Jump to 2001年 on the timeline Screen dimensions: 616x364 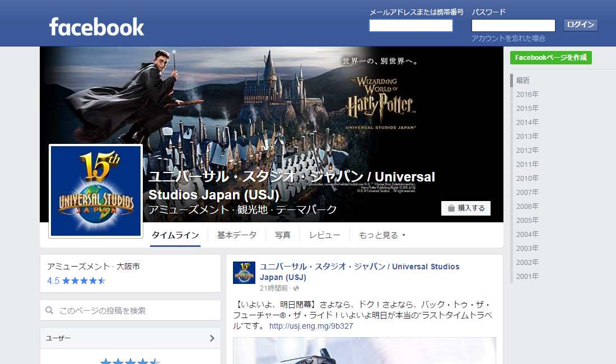pyautogui.click(x=527, y=277)
